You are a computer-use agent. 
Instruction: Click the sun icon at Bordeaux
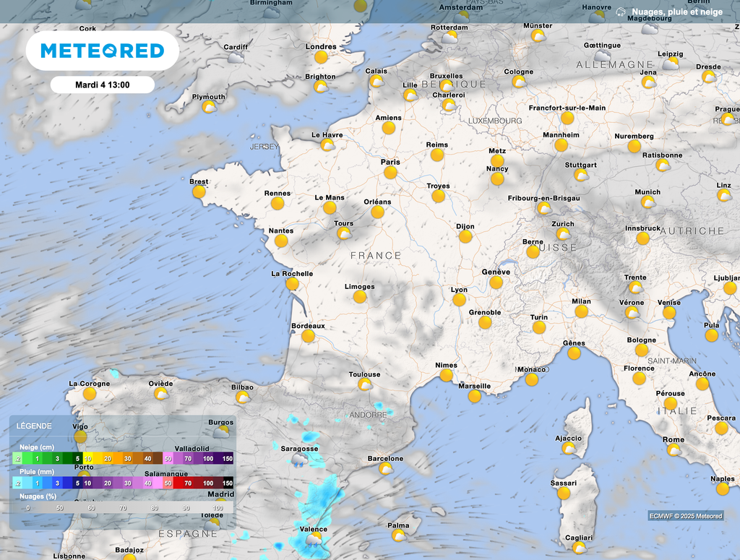point(308,336)
